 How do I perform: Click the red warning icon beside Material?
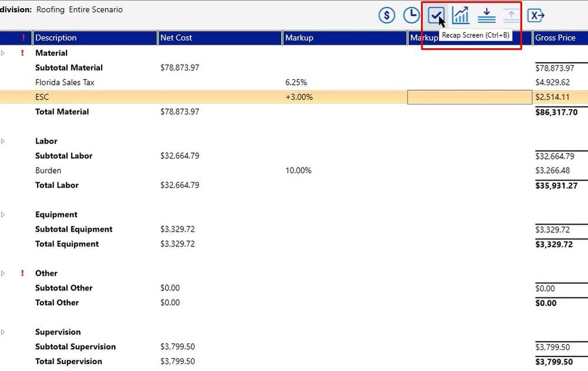(x=22, y=53)
